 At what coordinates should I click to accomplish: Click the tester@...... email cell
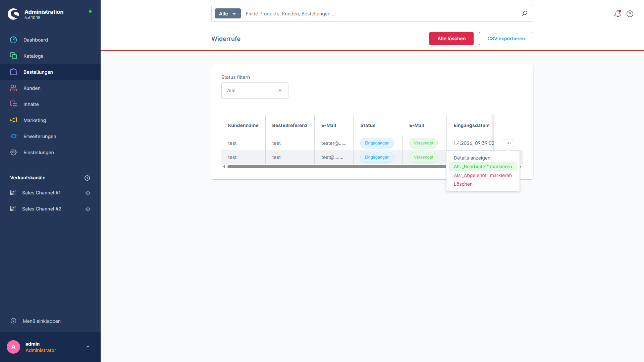(x=334, y=143)
